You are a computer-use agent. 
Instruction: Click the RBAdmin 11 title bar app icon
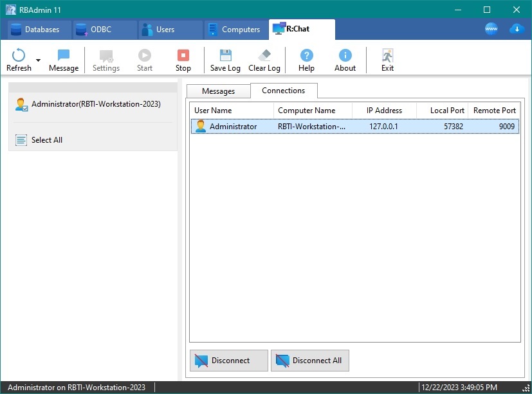point(10,10)
